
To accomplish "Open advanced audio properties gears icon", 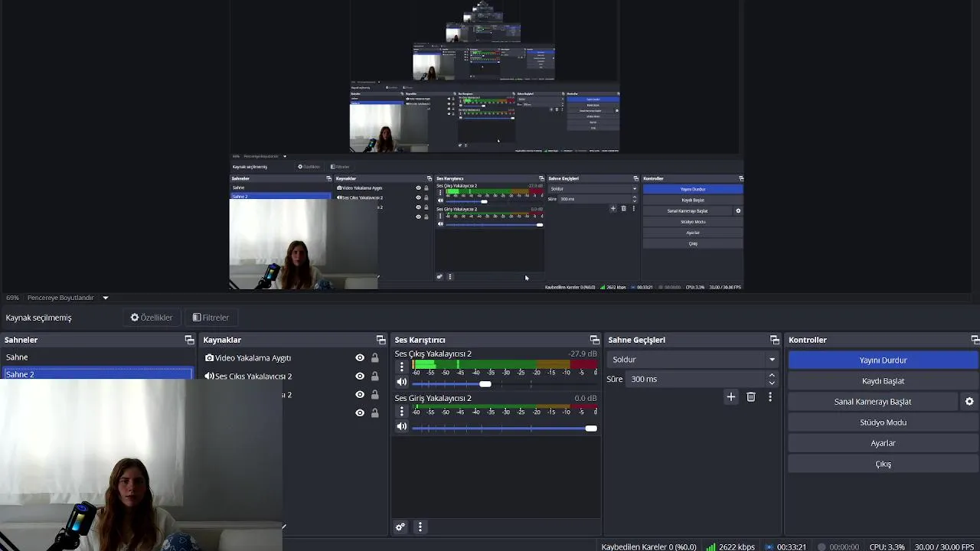I will [x=400, y=527].
